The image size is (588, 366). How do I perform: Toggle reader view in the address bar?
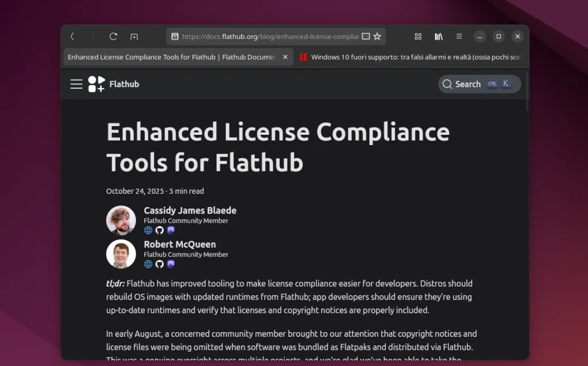[x=365, y=36]
